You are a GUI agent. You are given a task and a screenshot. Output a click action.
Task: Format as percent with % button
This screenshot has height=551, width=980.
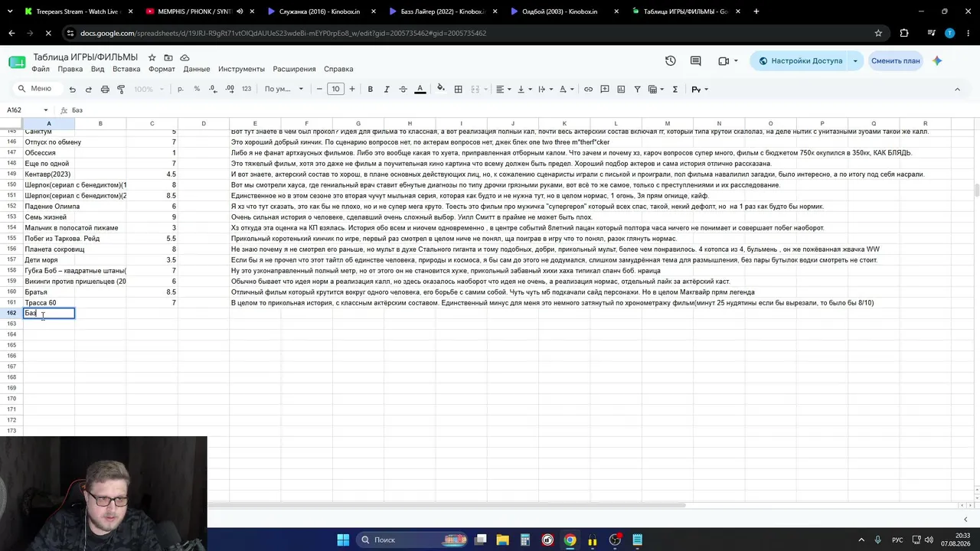coord(197,89)
